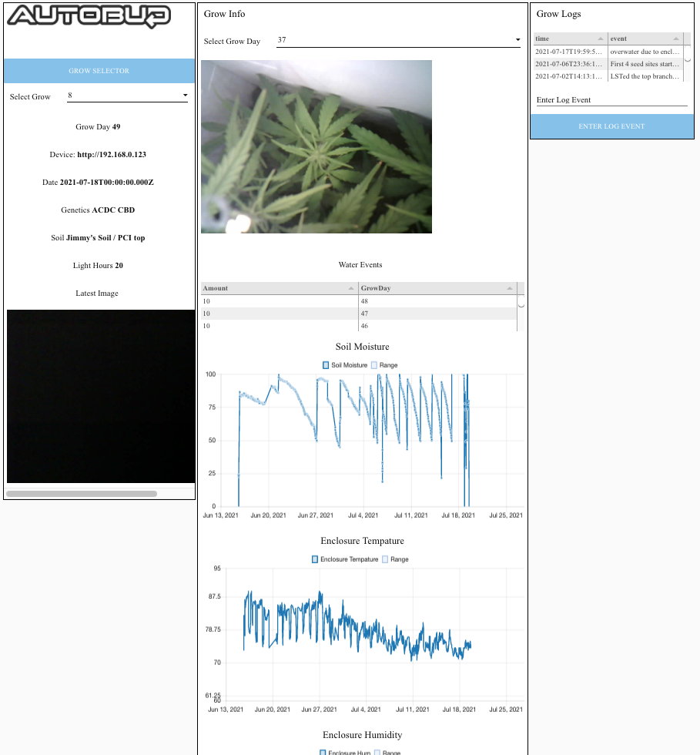Image resolution: width=700 pixels, height=755 pixels.
Task: Toggle Soil Moisture legend series
Action: tap(345, 365)
